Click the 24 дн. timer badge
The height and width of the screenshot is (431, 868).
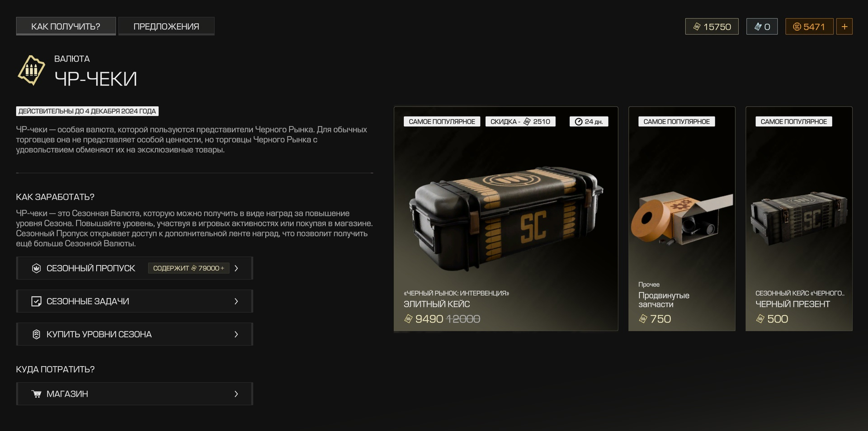pyautogui.click(x=589, y=122)
